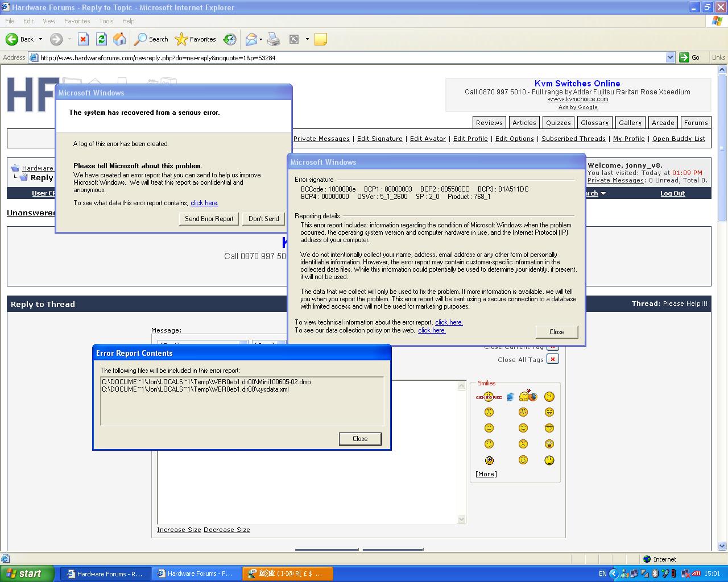Screen dimensions: 728x582
Task: Open the Gallery tab
Action: (x=630, y=123)
